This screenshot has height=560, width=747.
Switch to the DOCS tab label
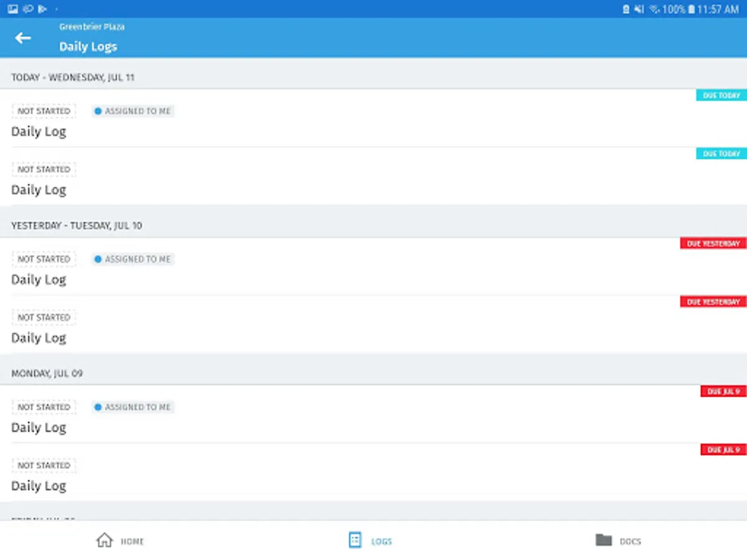pos(630,541)
